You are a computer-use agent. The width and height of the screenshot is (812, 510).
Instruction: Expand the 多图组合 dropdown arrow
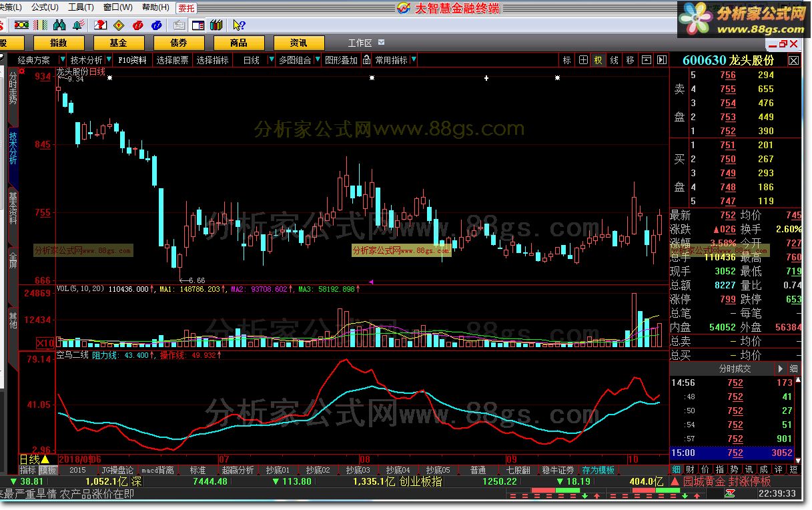318,60
